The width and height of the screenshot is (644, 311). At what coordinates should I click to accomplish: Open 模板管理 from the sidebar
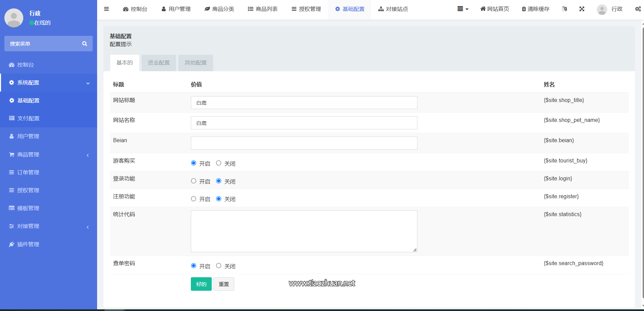(28, 208)
